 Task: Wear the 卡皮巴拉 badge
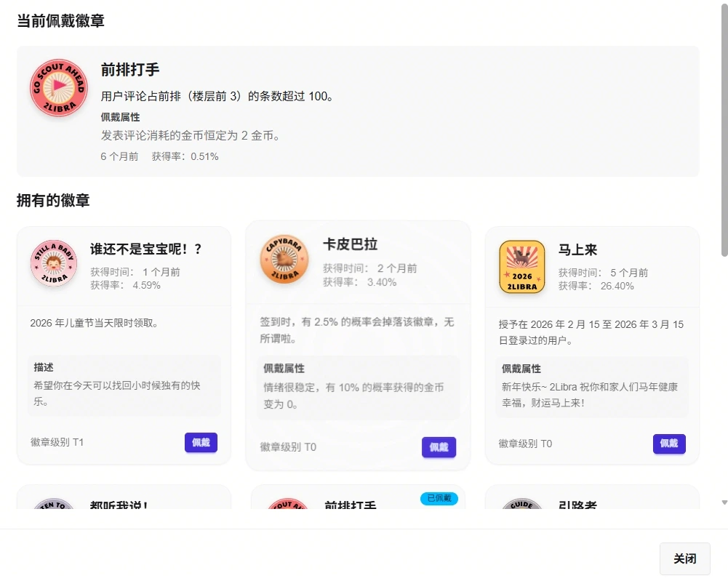(x=439, y=447)
